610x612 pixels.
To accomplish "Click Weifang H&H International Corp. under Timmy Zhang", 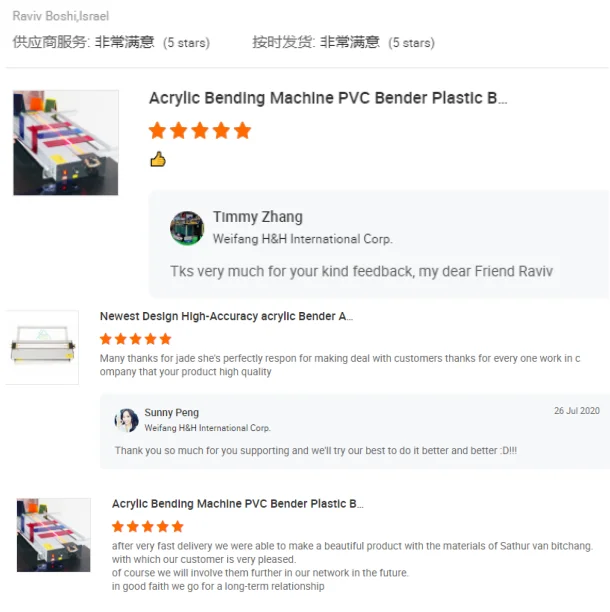I will [302, 239].
